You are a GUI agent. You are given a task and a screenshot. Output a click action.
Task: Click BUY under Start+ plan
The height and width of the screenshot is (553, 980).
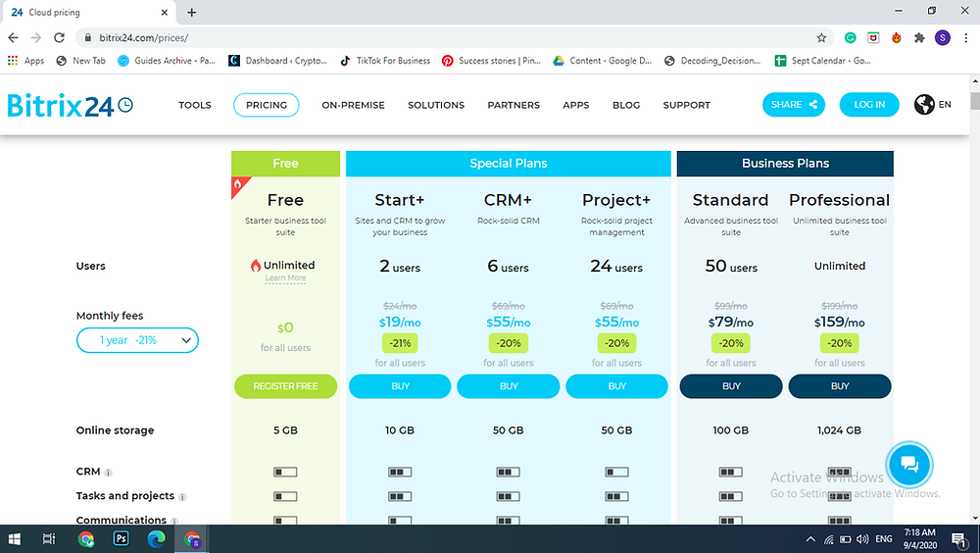click(x=400, y=386)
